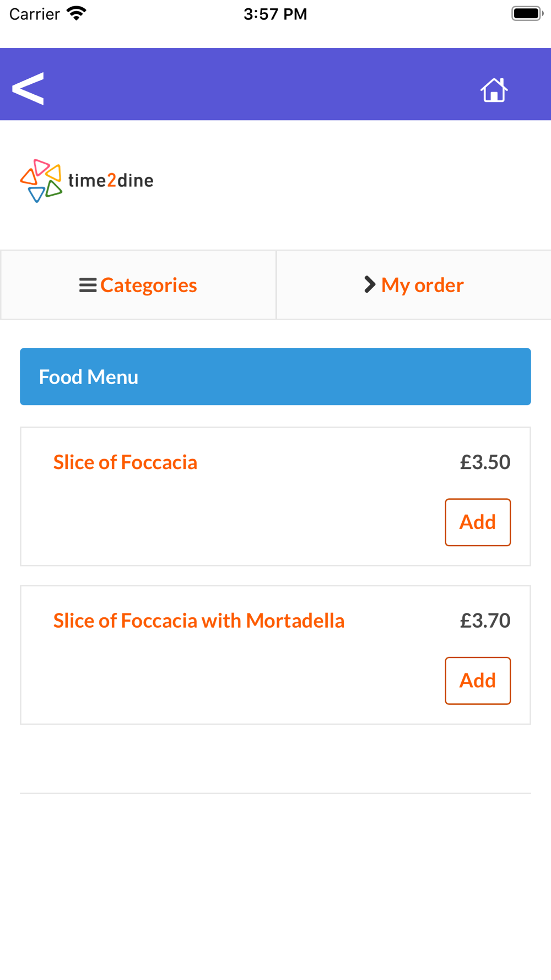551x980 pixels.
Task: Add Slice of Foccacia to order
Action: [478, 522]
